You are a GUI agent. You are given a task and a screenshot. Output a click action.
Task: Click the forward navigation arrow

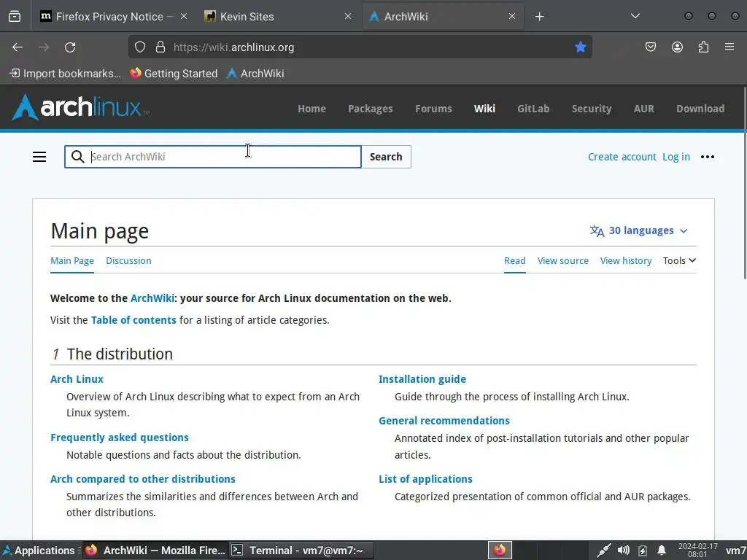[x=44, y=47]
